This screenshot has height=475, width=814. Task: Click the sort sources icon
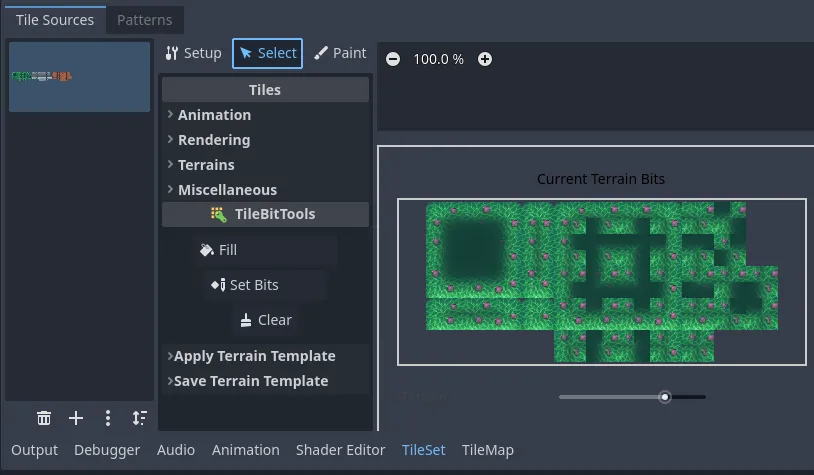(139, 418)
